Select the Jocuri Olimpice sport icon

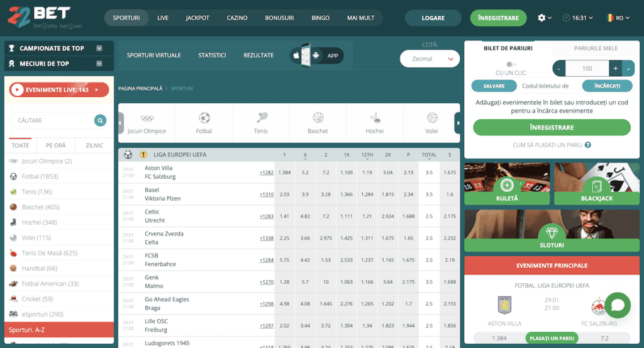click(x=147, y=118)
